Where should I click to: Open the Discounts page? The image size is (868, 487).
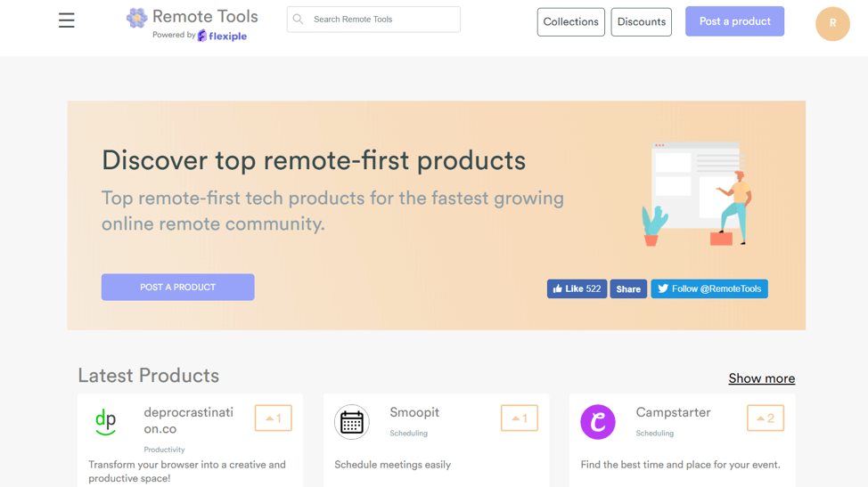641,21
